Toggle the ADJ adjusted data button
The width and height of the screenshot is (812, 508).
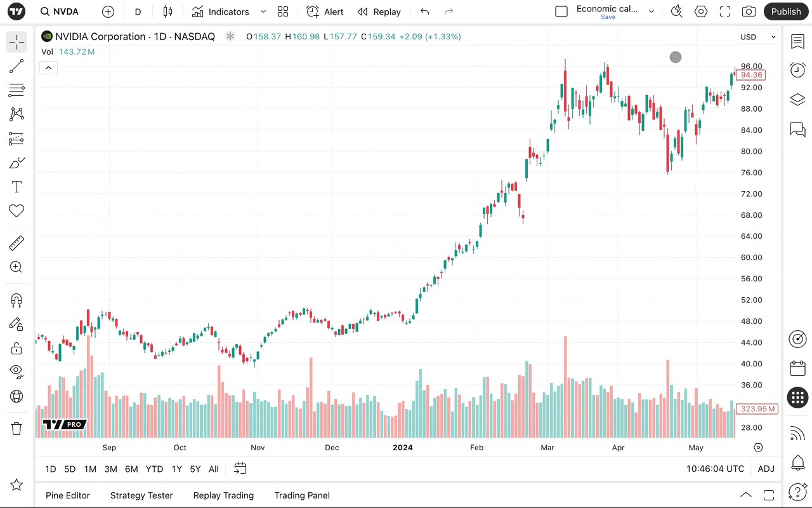(766, 469)
